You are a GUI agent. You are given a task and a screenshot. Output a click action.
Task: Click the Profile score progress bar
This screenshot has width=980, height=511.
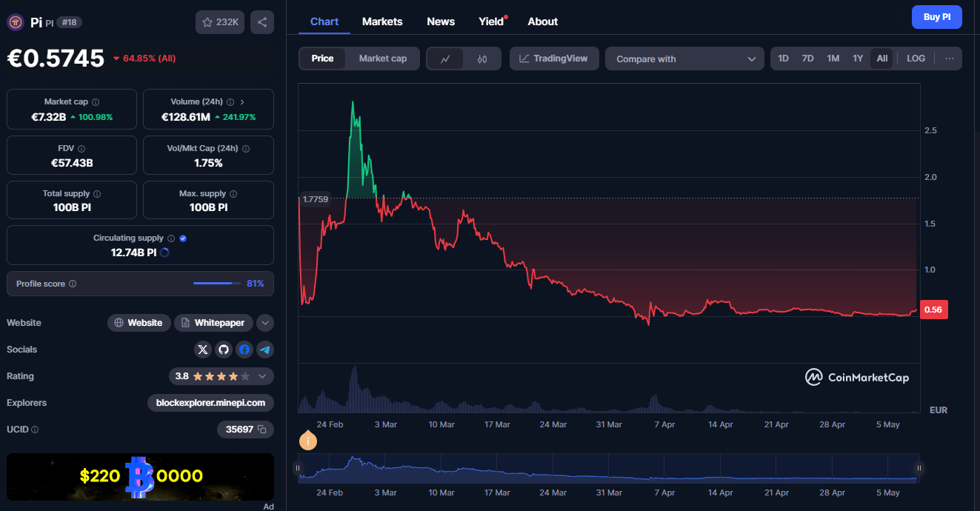217,284
